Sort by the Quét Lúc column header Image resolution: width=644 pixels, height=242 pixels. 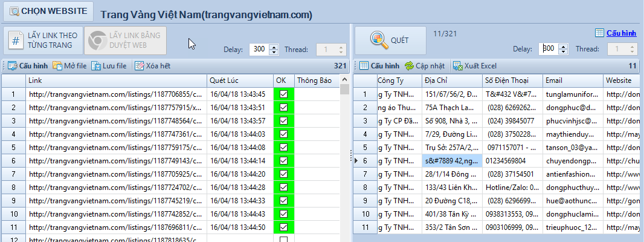tap(240, 80)
